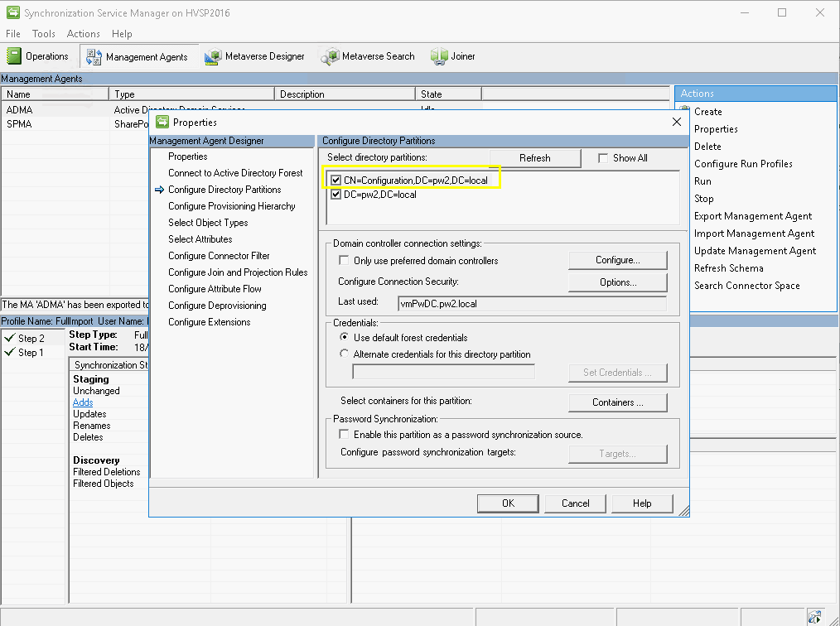Cancel the Properties dialog
This screenshot has width=840, height=626.
click(576, 503)
